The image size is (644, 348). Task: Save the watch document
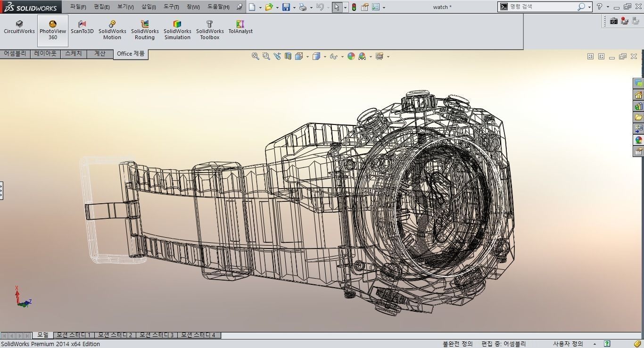(286, 7)
